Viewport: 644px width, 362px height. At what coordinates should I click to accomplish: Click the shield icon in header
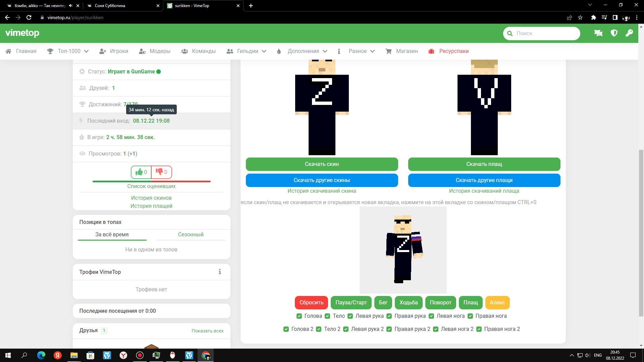point(614,33)
